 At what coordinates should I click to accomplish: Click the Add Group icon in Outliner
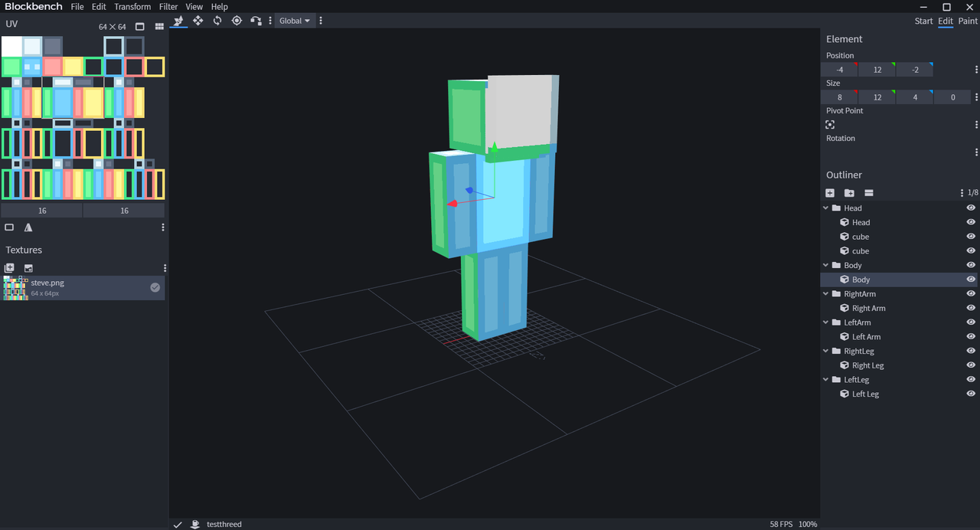(x=849, y=193)
